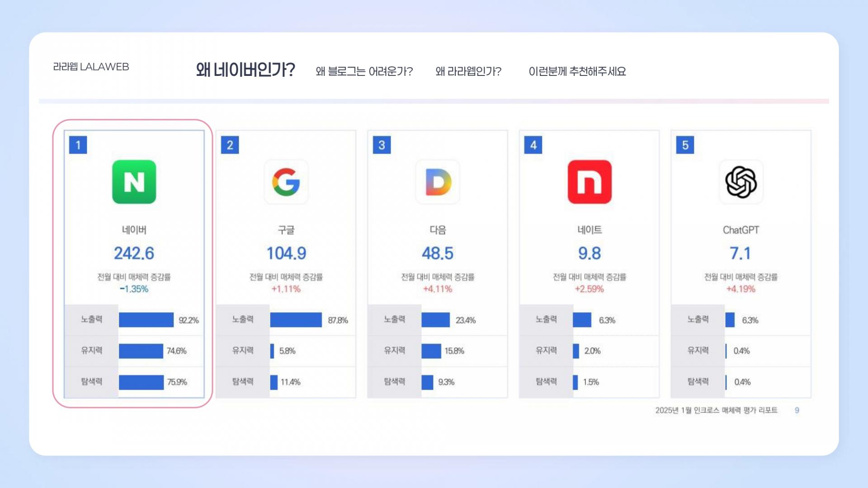
Task: Click Nate's 2.0% 유지력 value
Action: [x=593, y=351]
